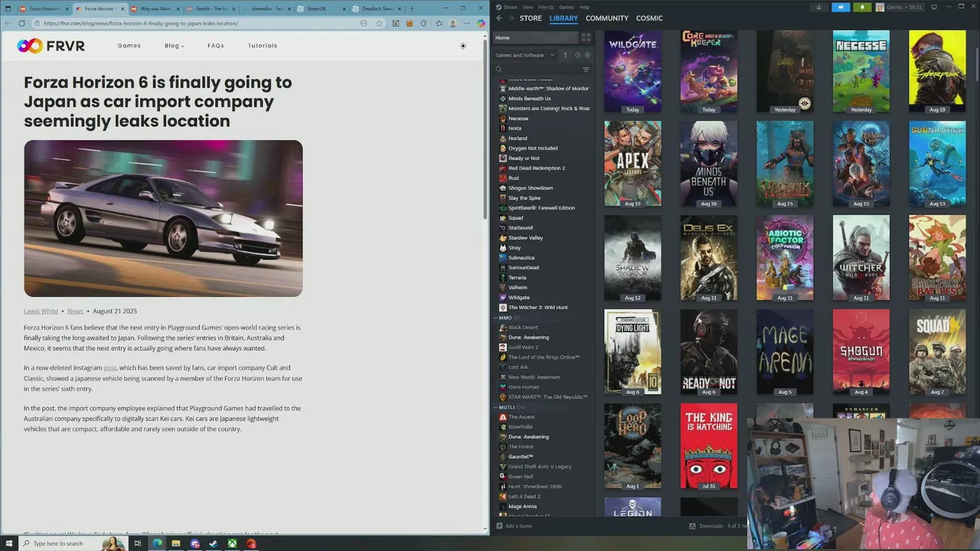Open the Help menu in Steam

click(585, 7)
